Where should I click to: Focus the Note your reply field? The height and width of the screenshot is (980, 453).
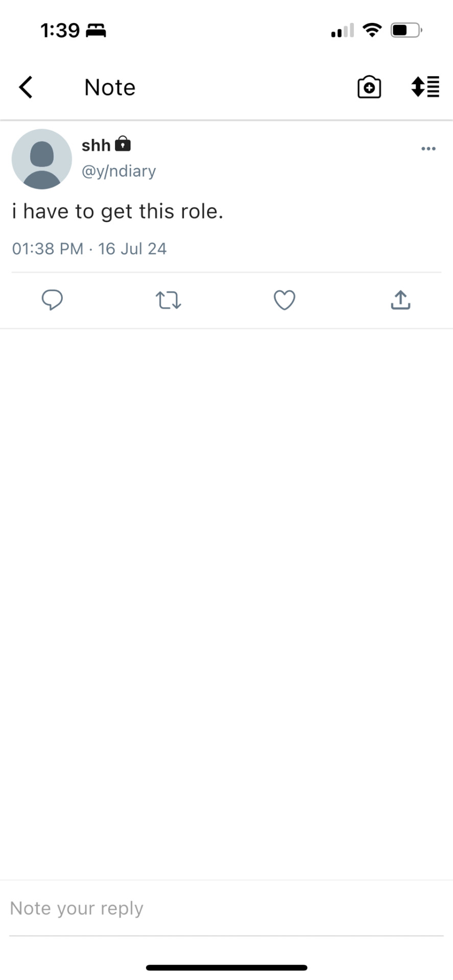pyautogui.click(x=226, y=908)
